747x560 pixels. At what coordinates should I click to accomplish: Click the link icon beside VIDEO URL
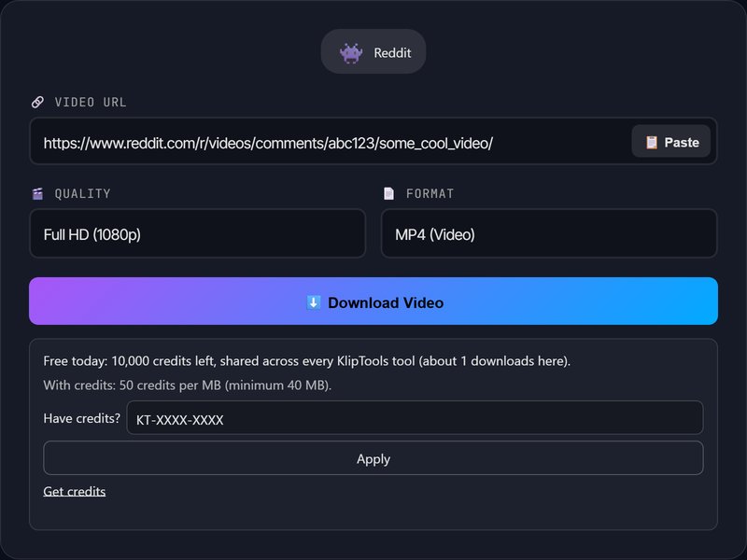(37, 102)
